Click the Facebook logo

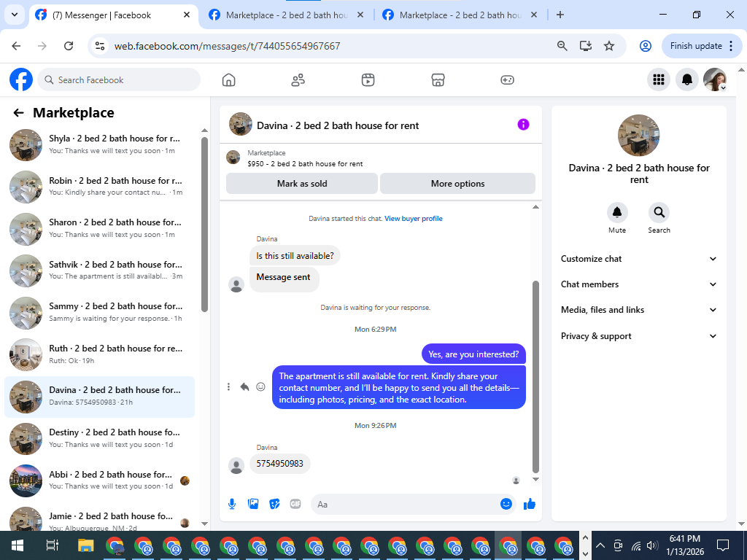click(21, 79)
